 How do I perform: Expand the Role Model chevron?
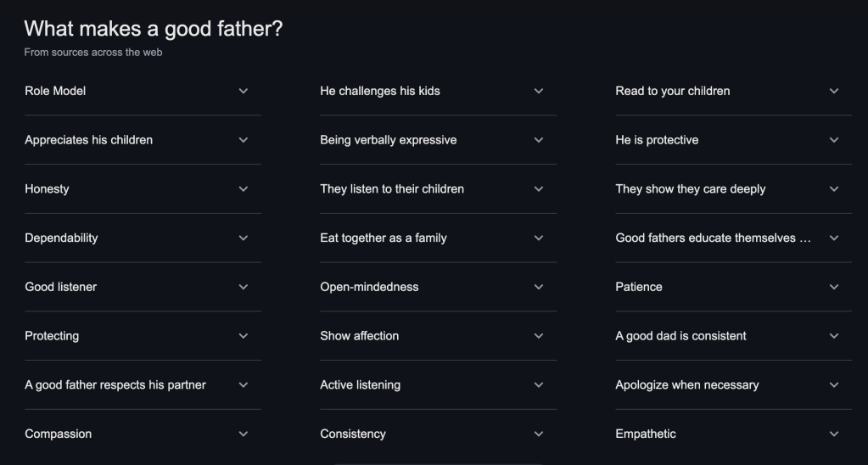[x=244, y=91]
